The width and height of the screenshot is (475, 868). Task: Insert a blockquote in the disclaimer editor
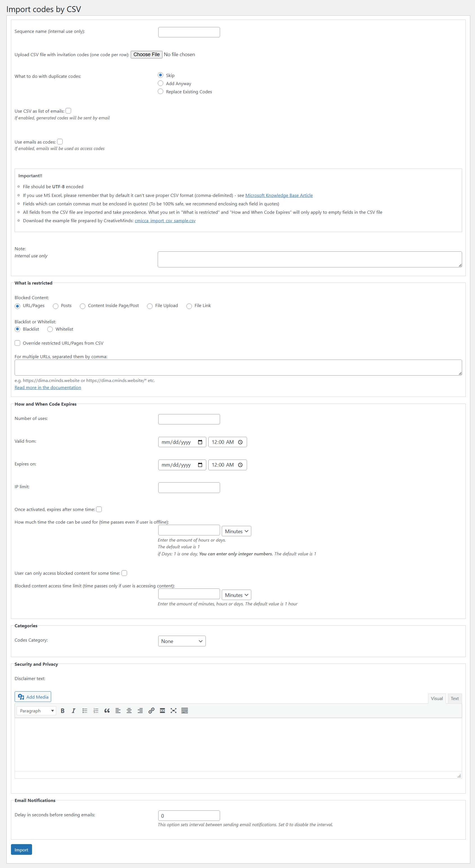point(107,711)
